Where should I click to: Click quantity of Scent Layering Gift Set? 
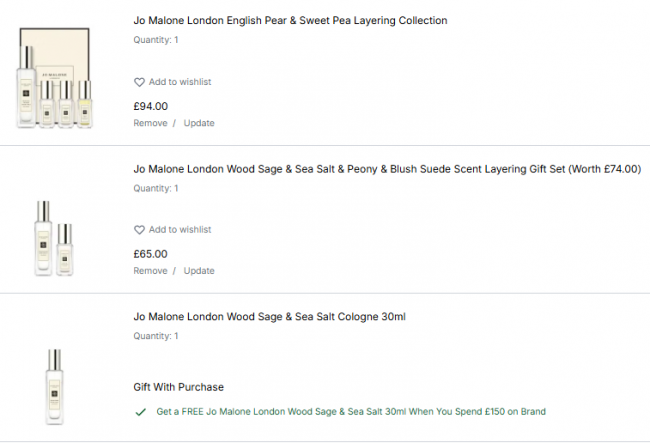tap(156, 188)
